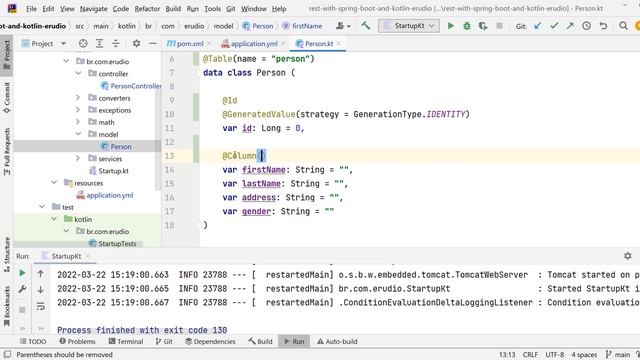Screen dimensions: 640x360
Task: Select opened file in Project tree
Action: (x=83, y=43)
